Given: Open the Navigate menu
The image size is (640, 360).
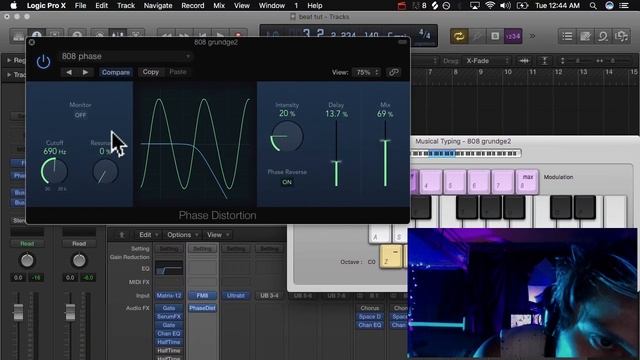Looking at the screenshot, I should click(x=158, y=5).
